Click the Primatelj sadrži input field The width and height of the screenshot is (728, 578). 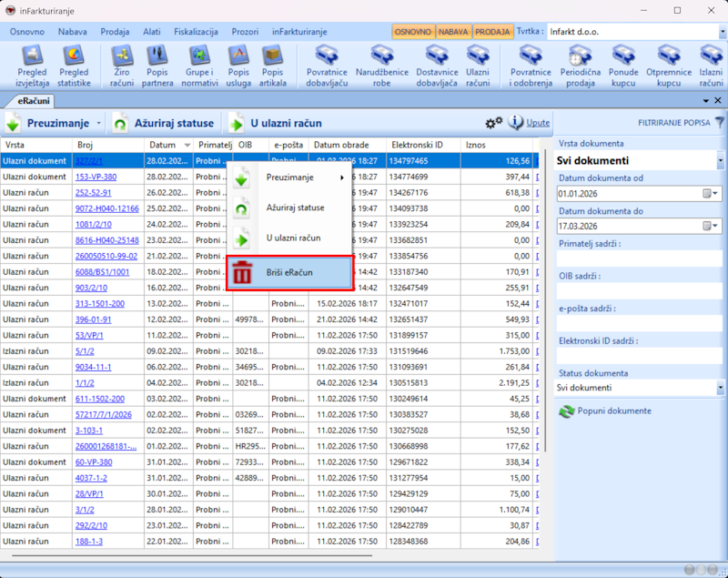pos(640,259)
